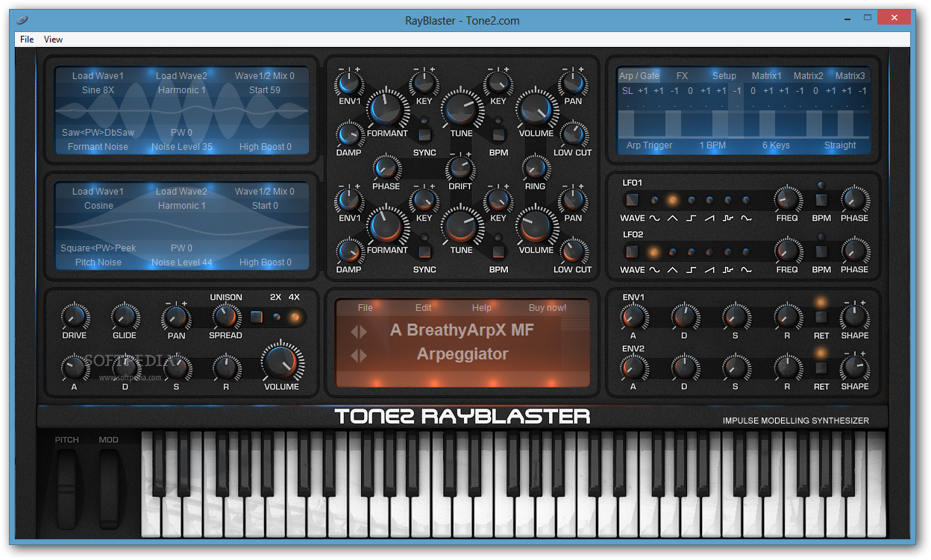Open the View menu in window menu bar
Viewport: 931px width, 560px height.
click(x=53, y=40)
